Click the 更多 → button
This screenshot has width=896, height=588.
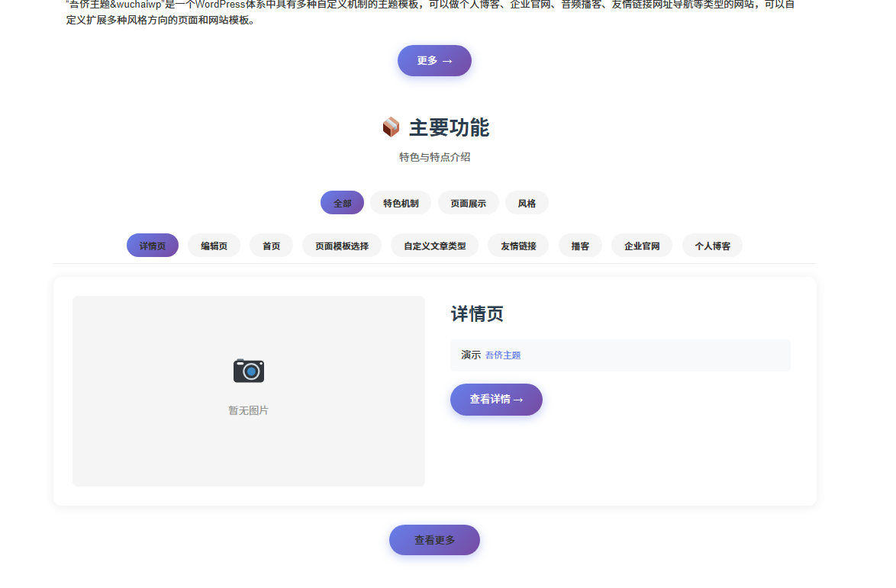[434, 60]
